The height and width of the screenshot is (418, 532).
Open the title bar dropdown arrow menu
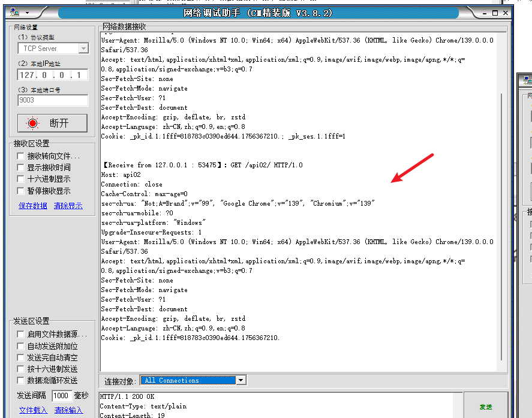coord(27,13)
